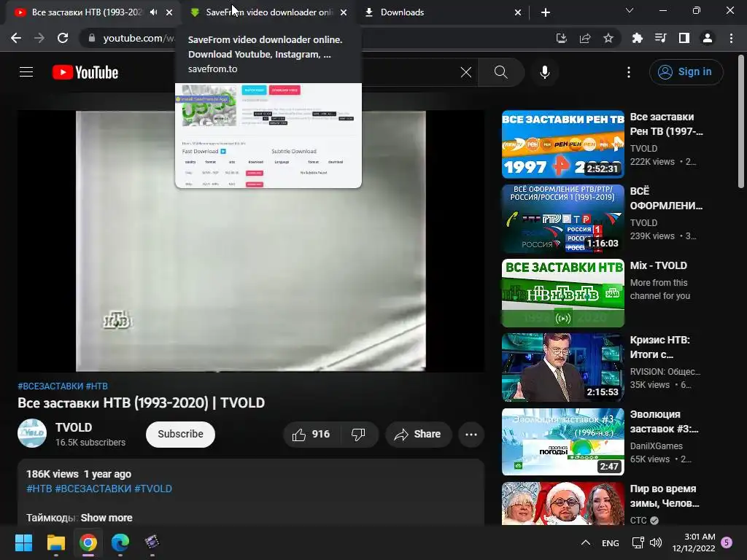
Task: Start voice search with microphone
Action: tap(544, 72)
